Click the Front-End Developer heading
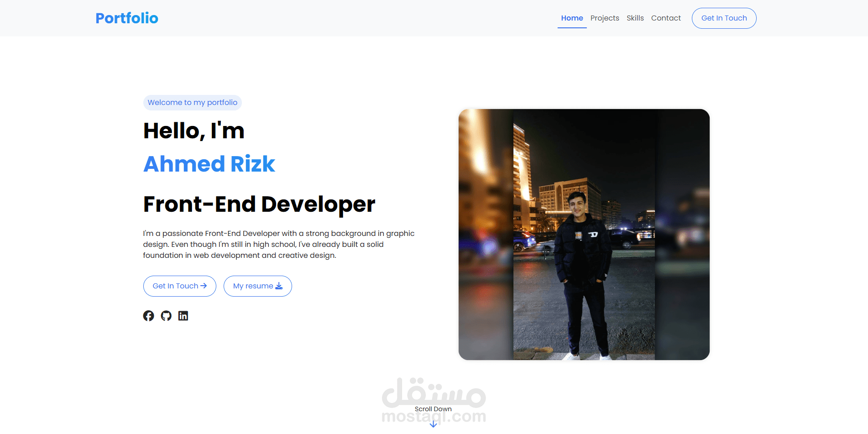This screenshot has width=868, height=434. tap(258, 204)
